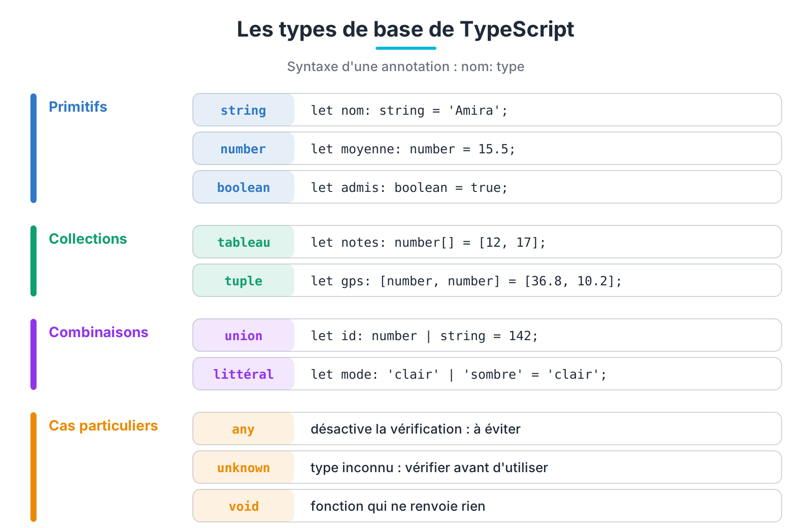This screenshot has width=812, height=528.
Task: Select the 'Combinaisons' section heading
Action: (98, 332)
